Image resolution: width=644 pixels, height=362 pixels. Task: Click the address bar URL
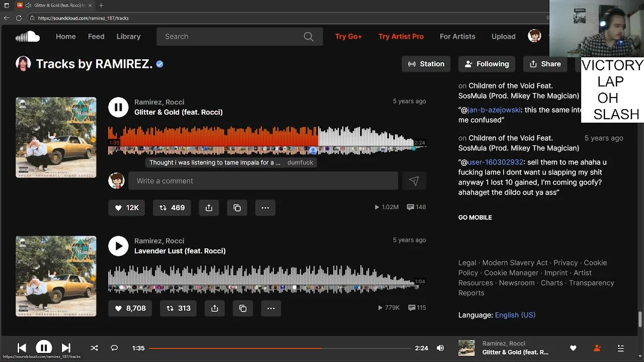(84, 18)
